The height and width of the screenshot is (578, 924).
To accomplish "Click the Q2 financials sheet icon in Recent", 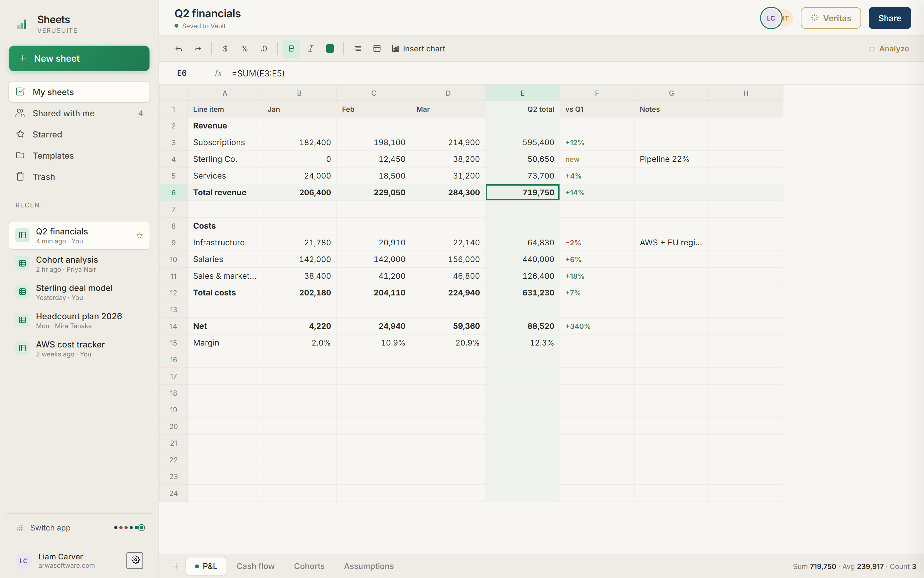I will click(22, 235).
